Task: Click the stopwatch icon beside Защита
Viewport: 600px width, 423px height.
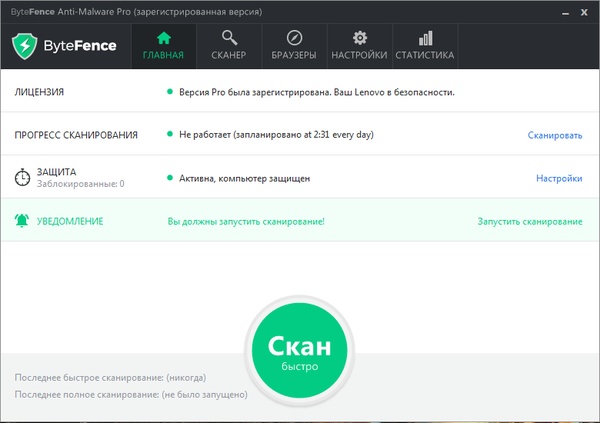Action: pyautogui.click(x=22, y=178)
